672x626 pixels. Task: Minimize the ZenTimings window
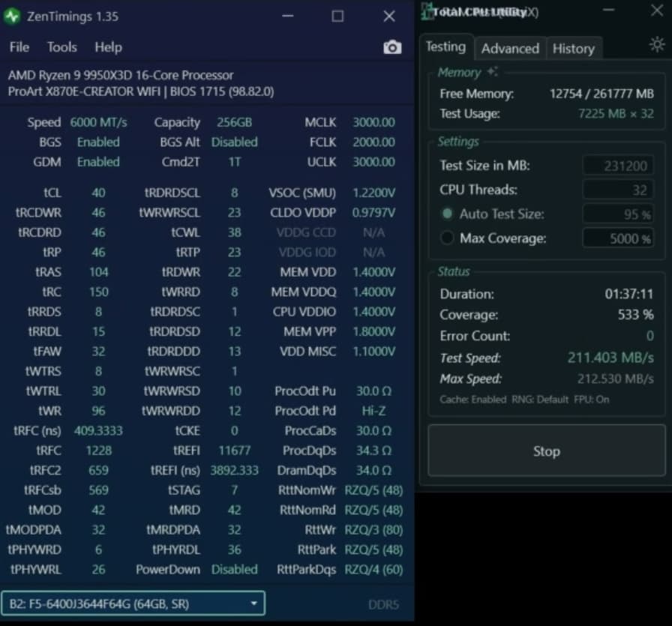[288, 16]
